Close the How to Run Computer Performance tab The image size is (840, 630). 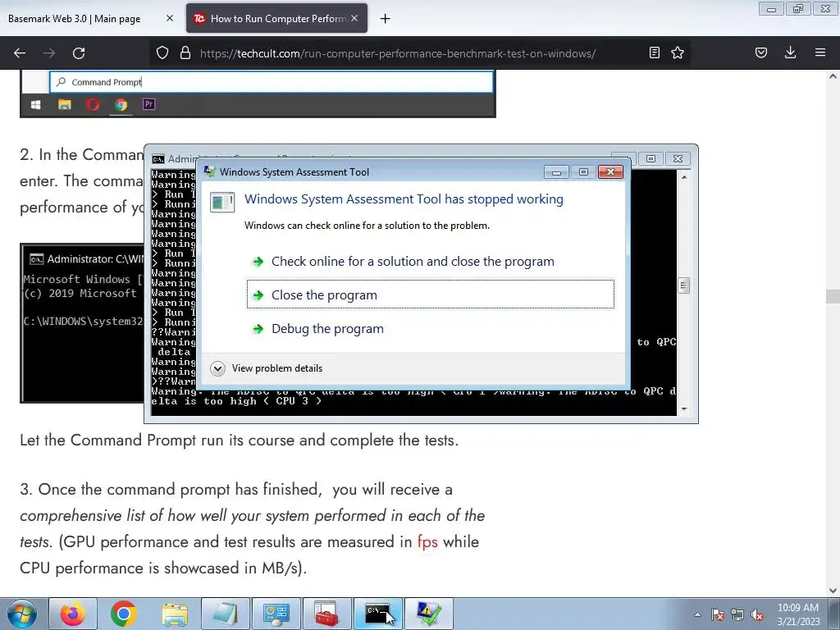pyautogui.click(x=354, y=18)
